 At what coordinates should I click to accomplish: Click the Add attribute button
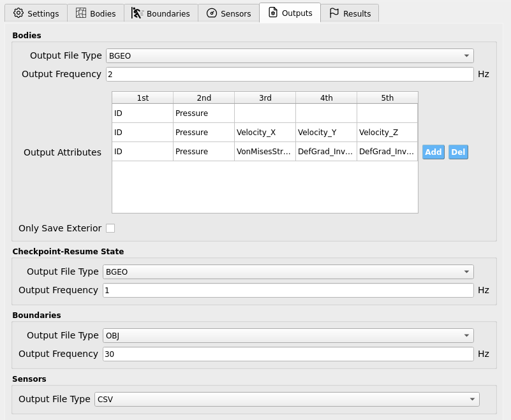point(433,152)
